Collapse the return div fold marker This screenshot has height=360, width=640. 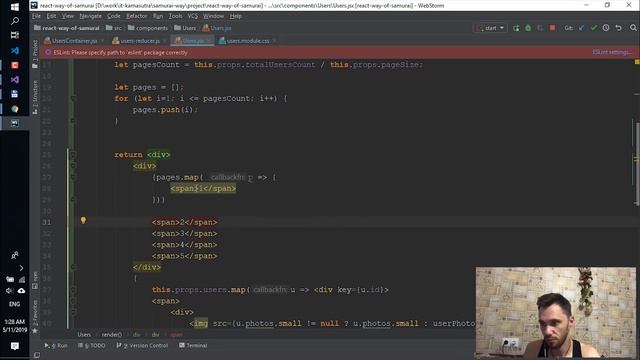[73, 155]
